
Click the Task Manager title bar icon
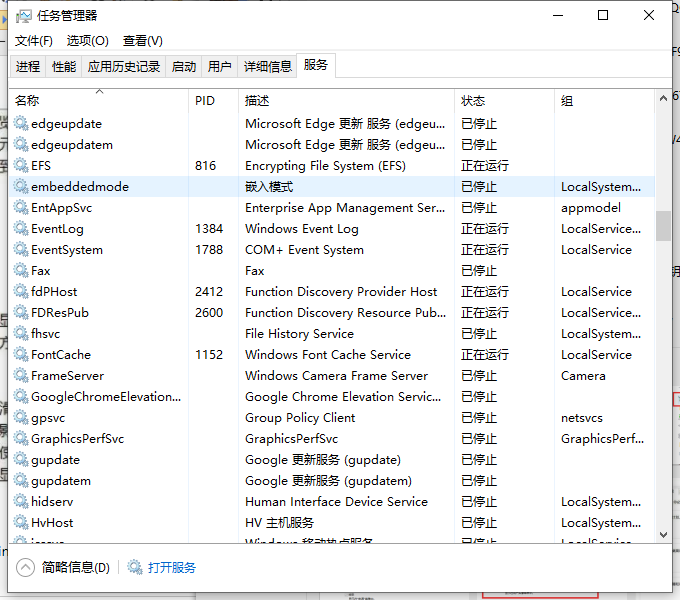coord(24,15)
